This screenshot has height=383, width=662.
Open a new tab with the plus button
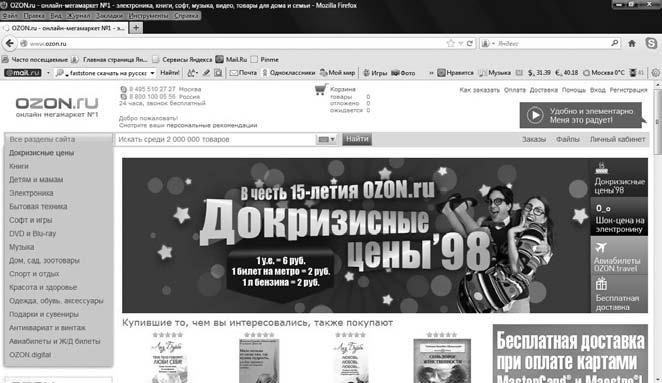136,28
